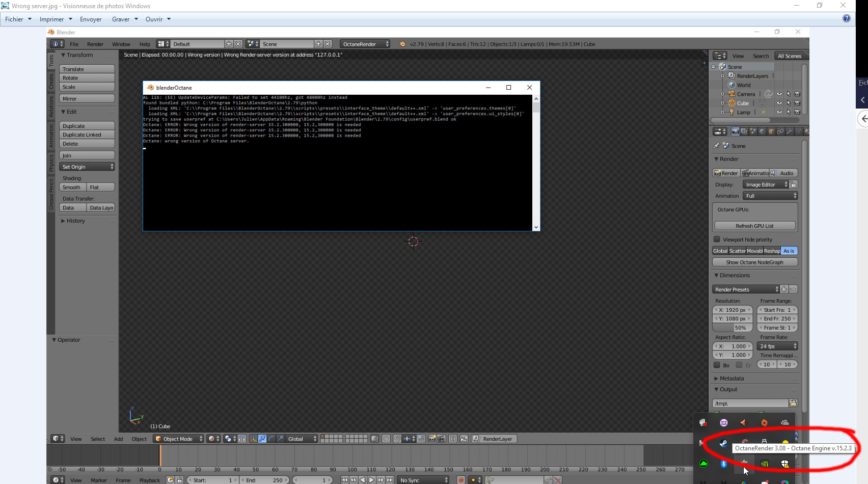Open the Imprimer menu in Photo Viewer
Viewport: 868px width, 484px height.
pos(56,19)
